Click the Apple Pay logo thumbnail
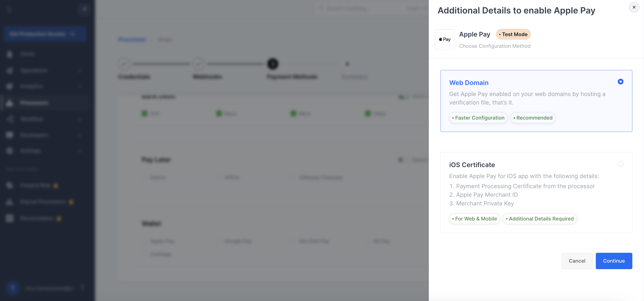Viewport: 644px width, 301px height. click(444, 39)
